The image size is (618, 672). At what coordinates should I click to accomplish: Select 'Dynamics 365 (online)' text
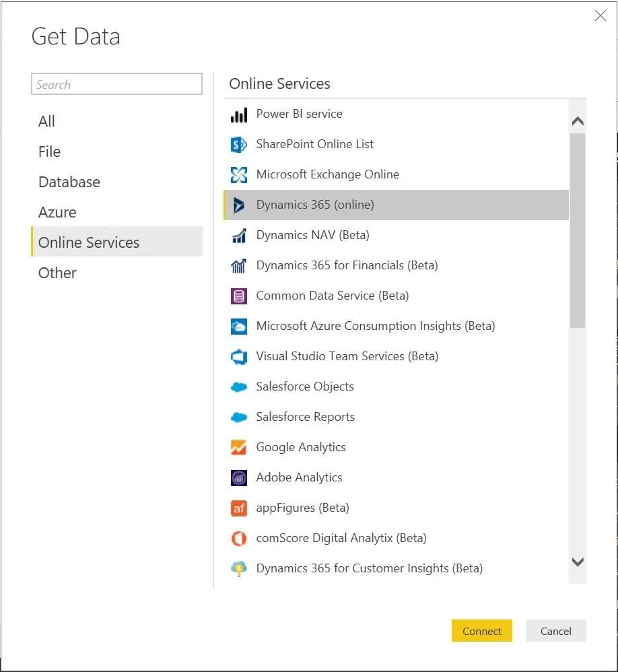click(315, 205)
